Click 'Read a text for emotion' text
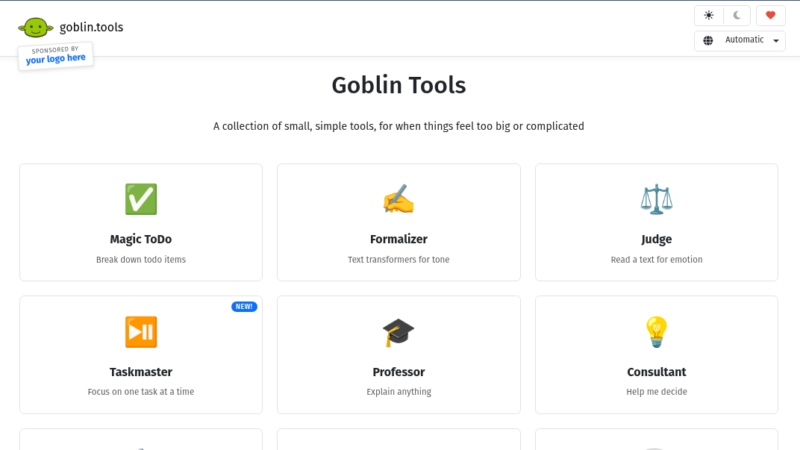 656,260
